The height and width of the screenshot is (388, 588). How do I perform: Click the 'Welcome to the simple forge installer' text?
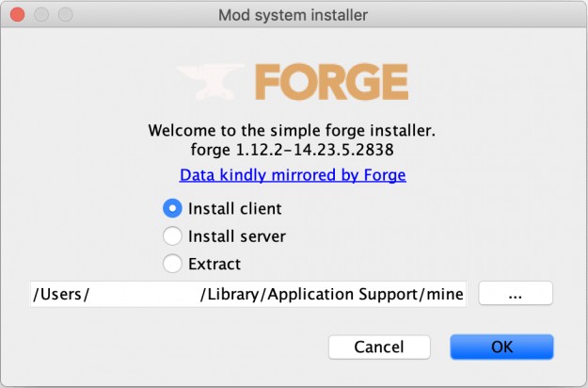pos(292,131)
